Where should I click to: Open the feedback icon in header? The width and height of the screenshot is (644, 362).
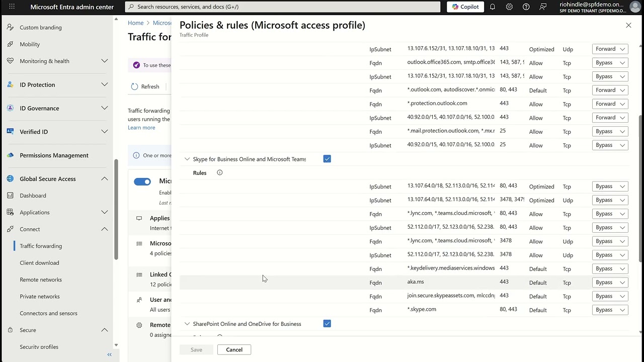[x=543, y=7]
